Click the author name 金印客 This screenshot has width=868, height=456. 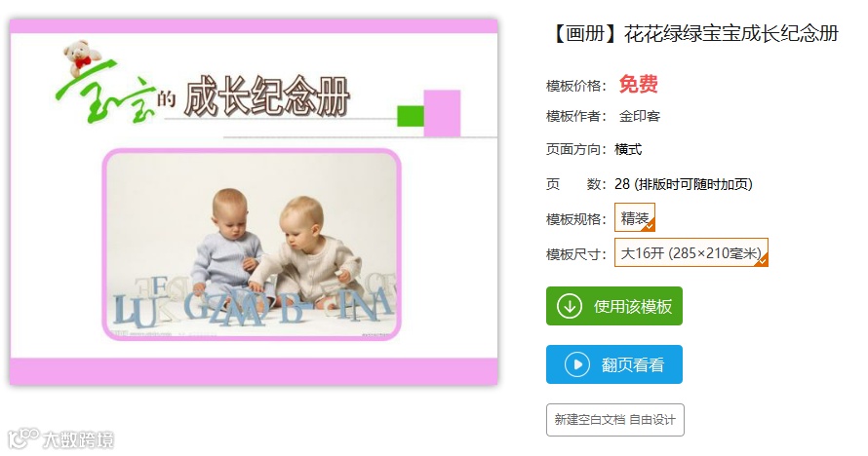[x=640, y=116]
